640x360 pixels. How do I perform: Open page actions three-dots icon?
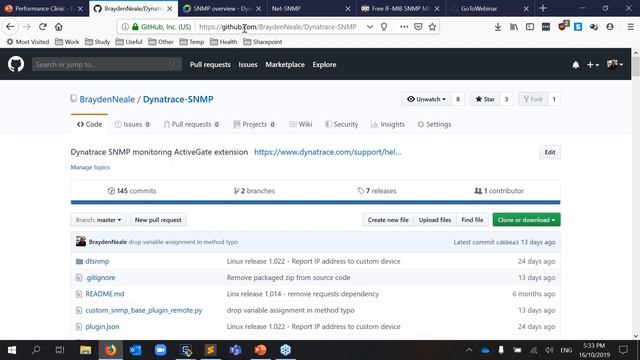click(404, 27)
